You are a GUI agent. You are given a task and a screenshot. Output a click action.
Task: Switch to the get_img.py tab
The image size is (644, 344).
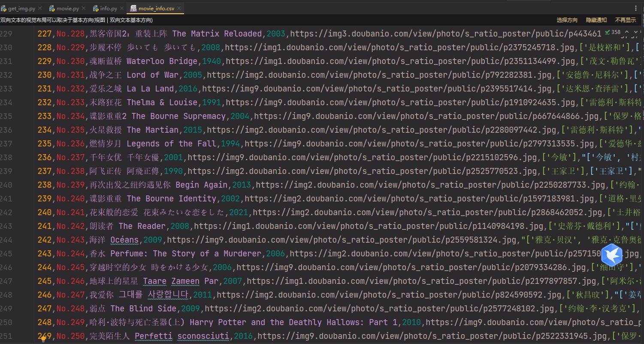[x=21, y=8]
